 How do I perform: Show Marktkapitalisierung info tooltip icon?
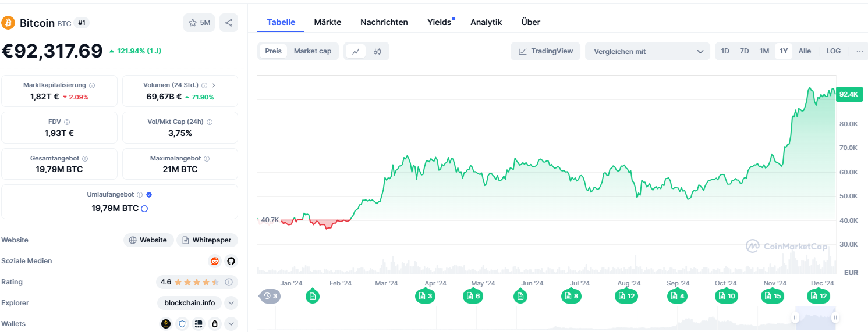tap(92, 85)
